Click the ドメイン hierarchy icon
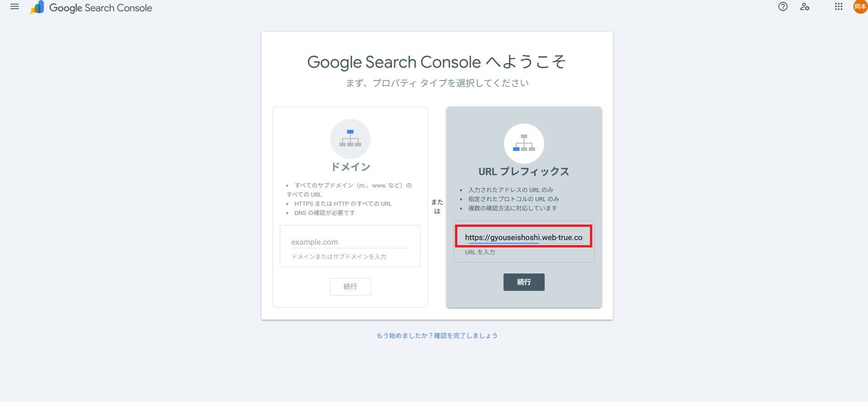The width and height of the screenshot is (868, 402). [x=350, y=139]
